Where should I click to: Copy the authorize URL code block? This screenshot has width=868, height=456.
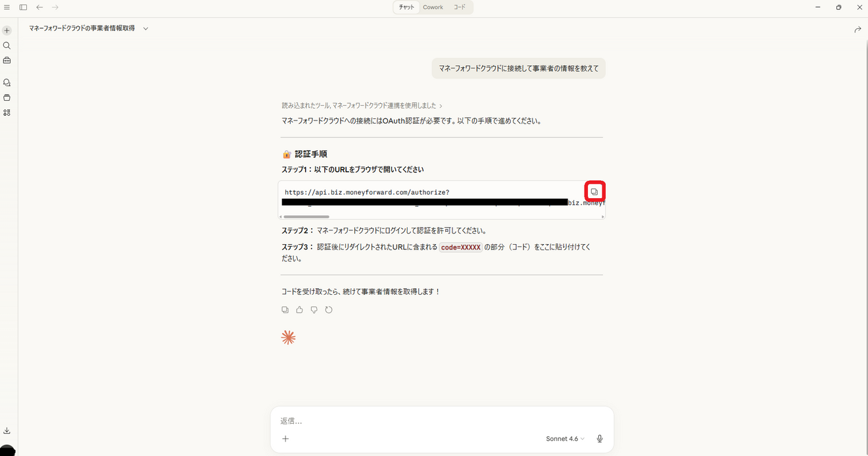(594, 191)
